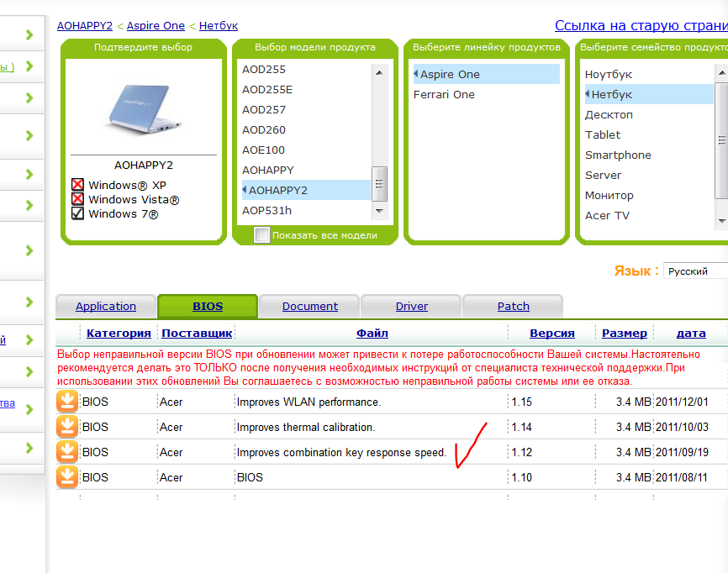Select Ноутбук product family
The height and width of the screenshot is (573, 728).
click(649, 74)
